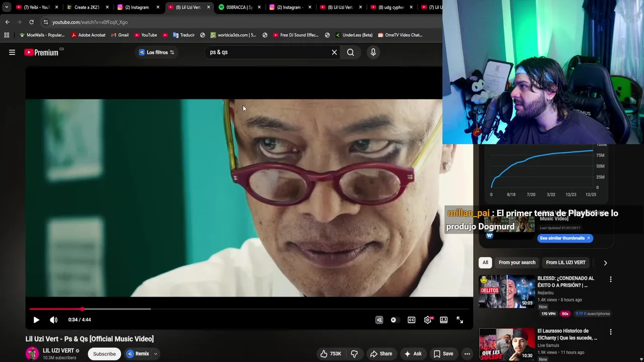Open Gmail bookmark
This screenshot has height=362, width=644.
pos(120,35)
